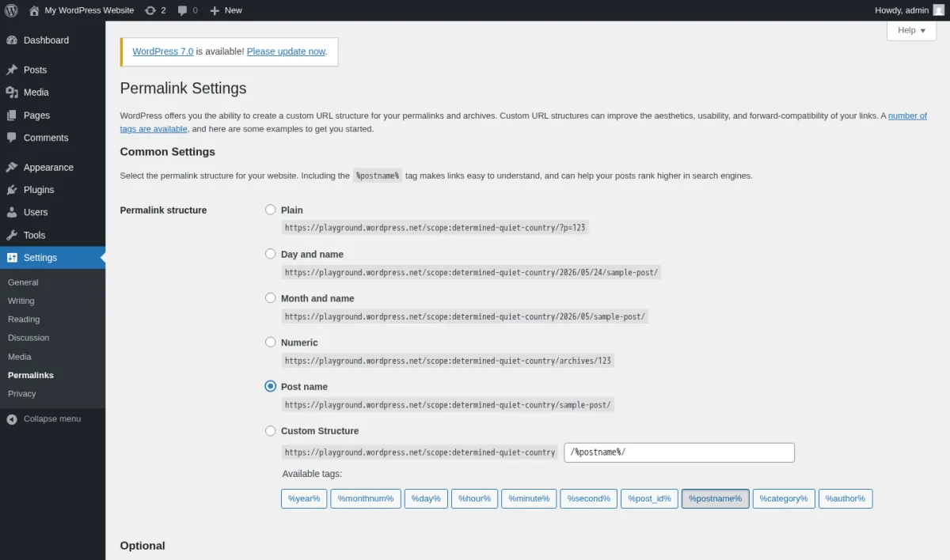Insert the %post_id% tag button
Viewport: 950px width, 560px height.
coord(649,498)
